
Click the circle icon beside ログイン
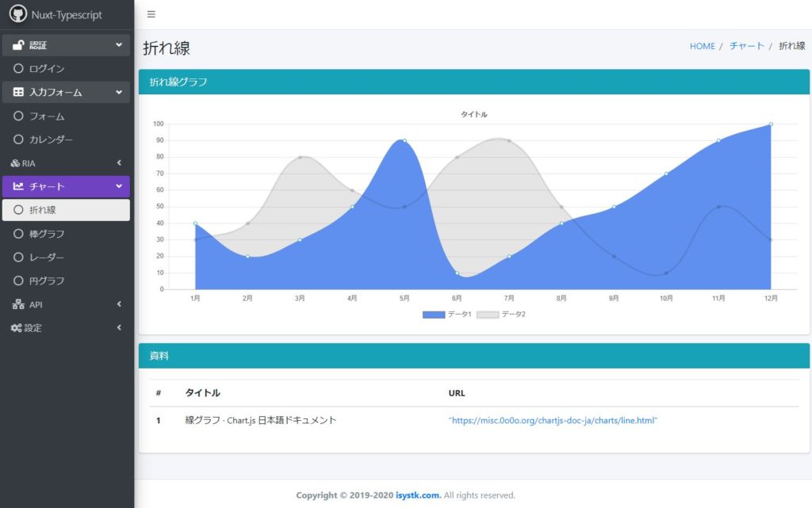pyautogui.click(x=18, y=68)
